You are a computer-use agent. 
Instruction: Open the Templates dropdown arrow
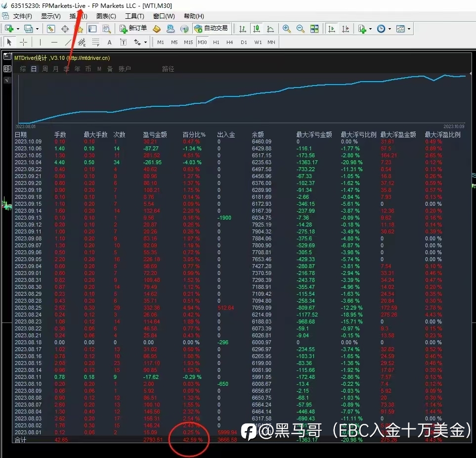coord(409,29)
